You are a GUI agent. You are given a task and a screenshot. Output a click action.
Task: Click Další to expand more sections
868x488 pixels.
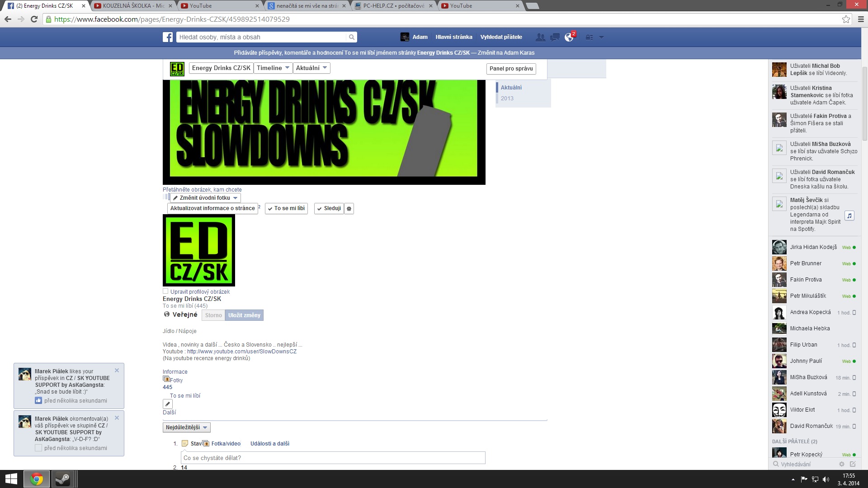pyautogui.click(x=169, y=413)
